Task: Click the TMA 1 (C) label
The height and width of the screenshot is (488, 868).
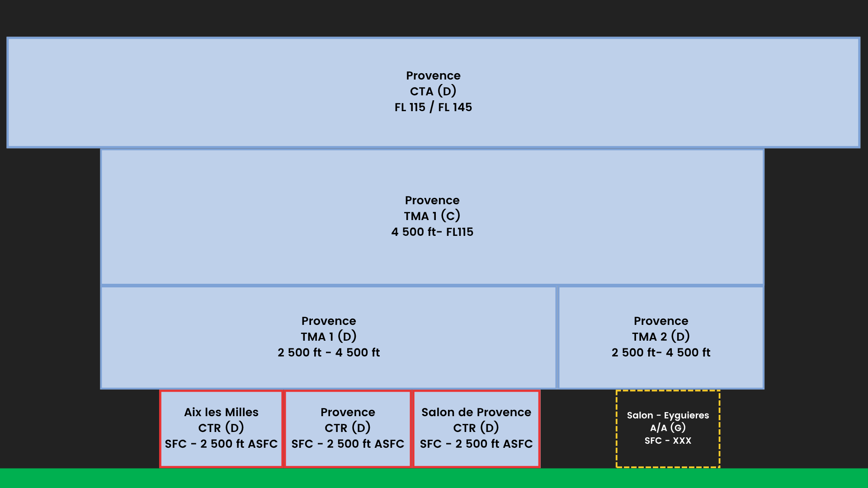Action: [x=432, y=216]
